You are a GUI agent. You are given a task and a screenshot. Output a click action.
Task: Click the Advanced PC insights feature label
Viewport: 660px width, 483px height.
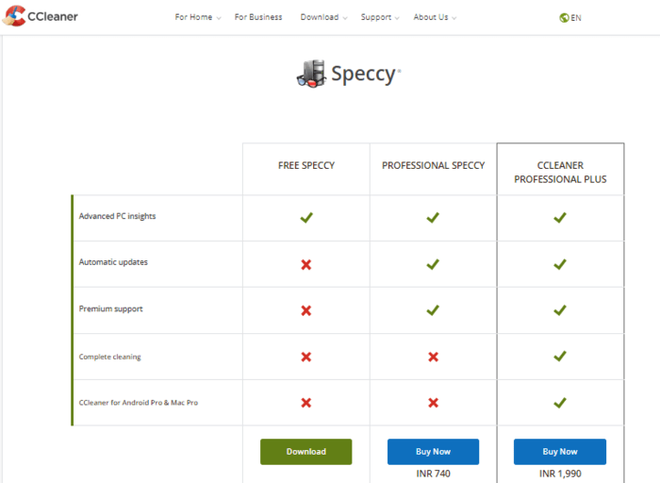coord(117,216)
